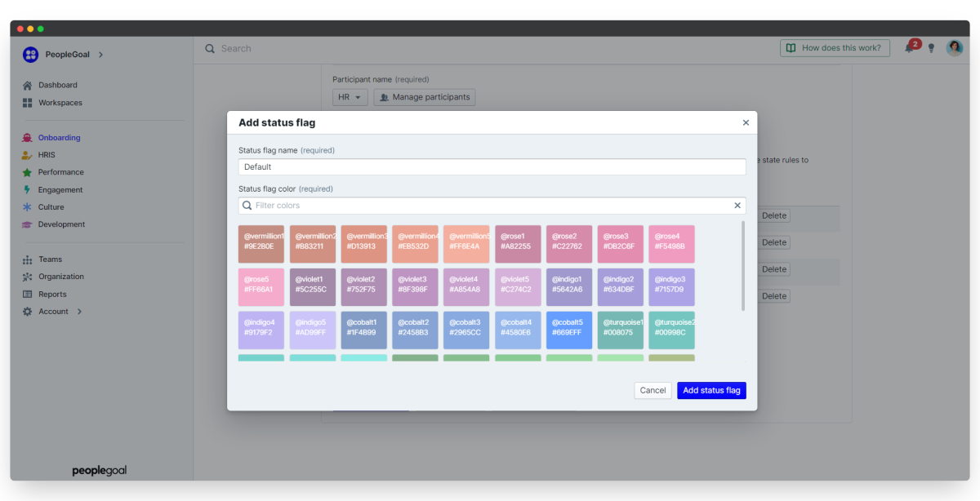
Task: Open the Onboarding menu item
Action: pos(60,138)
